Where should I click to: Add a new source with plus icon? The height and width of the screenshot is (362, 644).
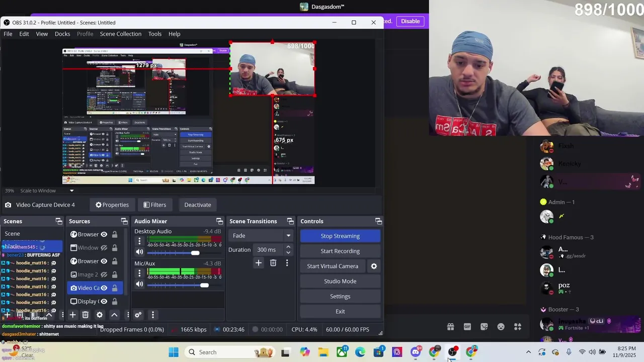[x=72, y=315]
